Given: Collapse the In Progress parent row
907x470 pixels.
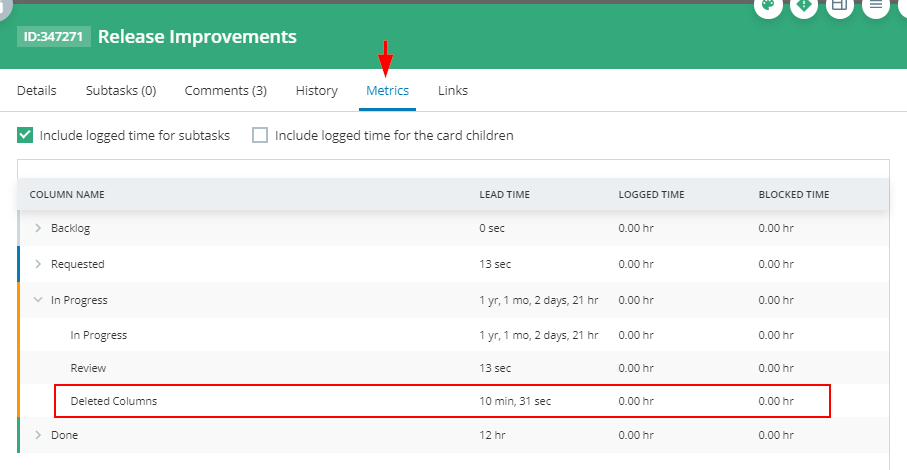Looking at the screenshot, I should 38,300.
